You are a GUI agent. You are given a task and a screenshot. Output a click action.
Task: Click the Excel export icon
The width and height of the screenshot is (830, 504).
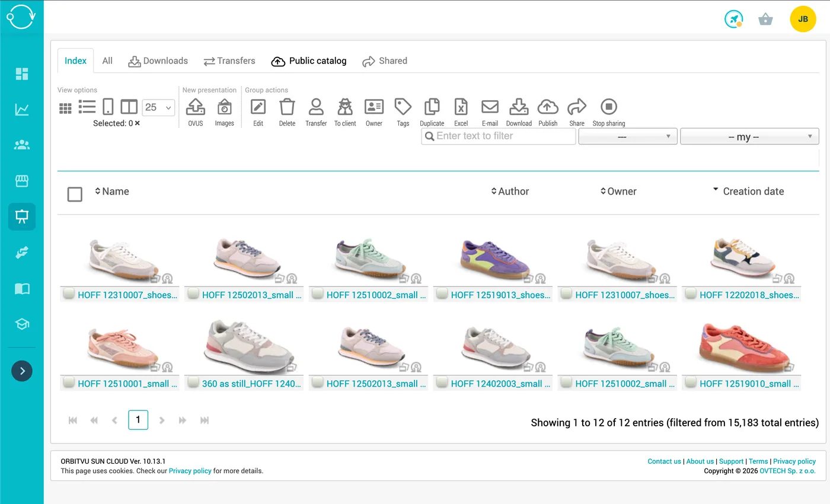pos(461,107)
